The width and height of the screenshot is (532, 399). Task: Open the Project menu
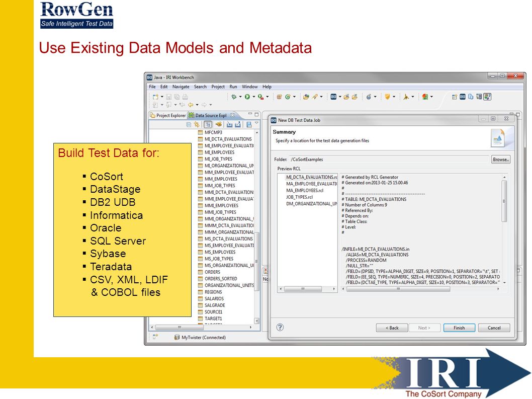[218, 87]
